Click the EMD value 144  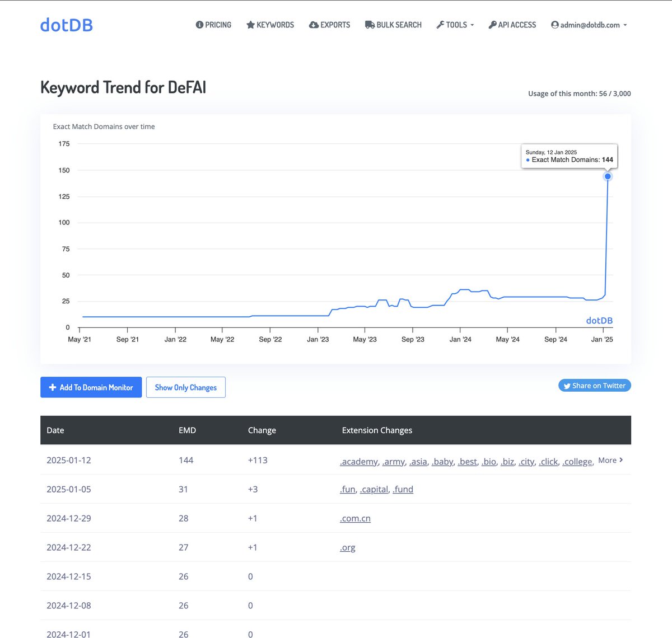tap(186, 460)
